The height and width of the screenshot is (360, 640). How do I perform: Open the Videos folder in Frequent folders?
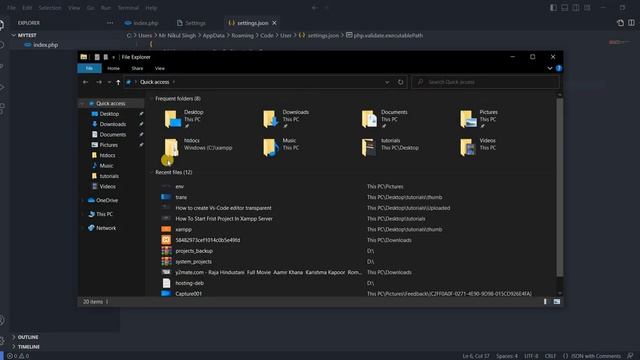coord(478,147)
